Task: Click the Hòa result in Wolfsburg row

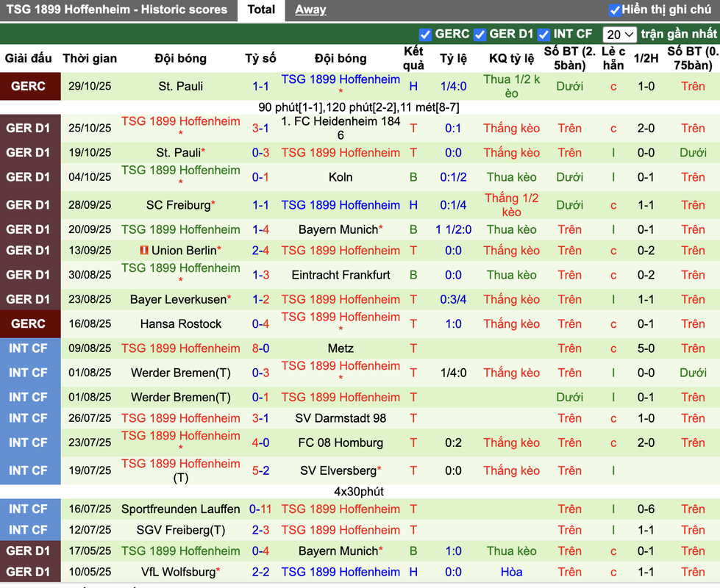Action: tap(512, 572)
